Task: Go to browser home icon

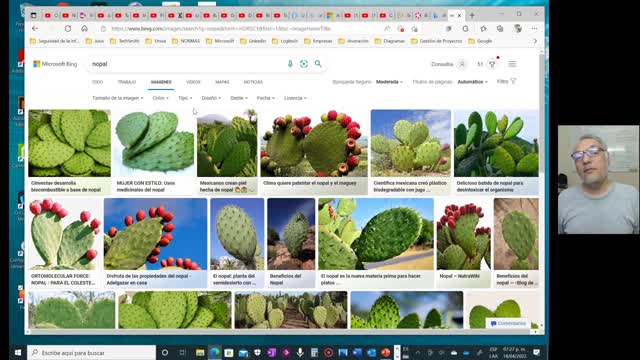Action: (84, 29)
